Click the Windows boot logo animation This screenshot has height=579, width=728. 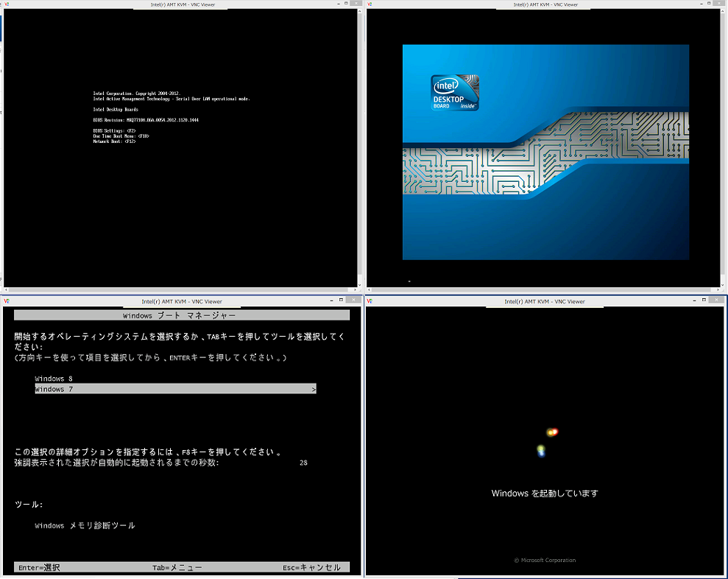[x=546, y=442]
